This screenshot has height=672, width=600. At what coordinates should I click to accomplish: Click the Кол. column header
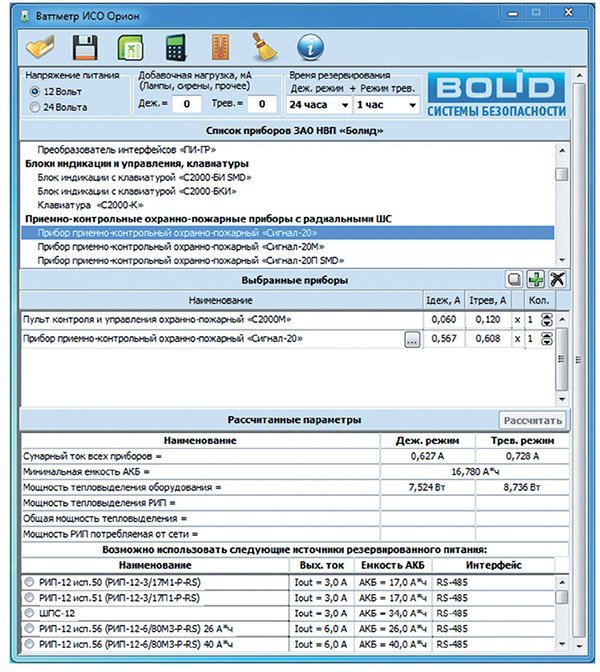tap(539, 300)
